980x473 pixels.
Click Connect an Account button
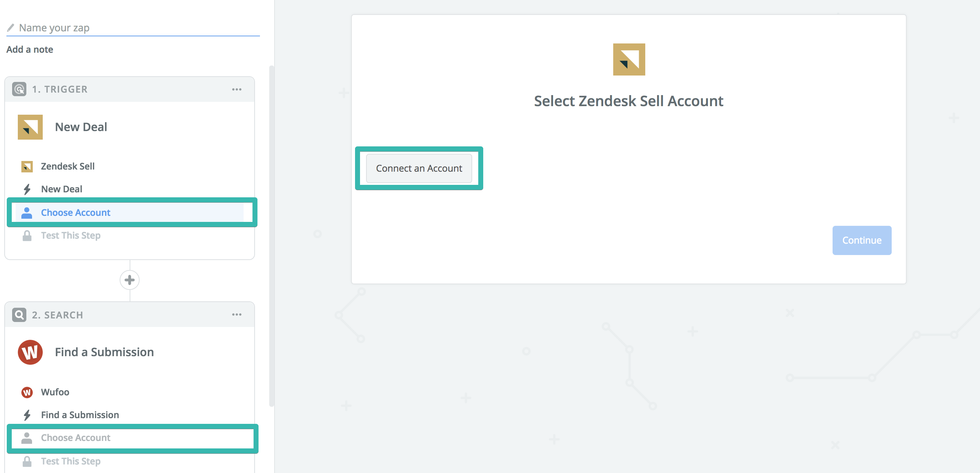pos(419,168)
